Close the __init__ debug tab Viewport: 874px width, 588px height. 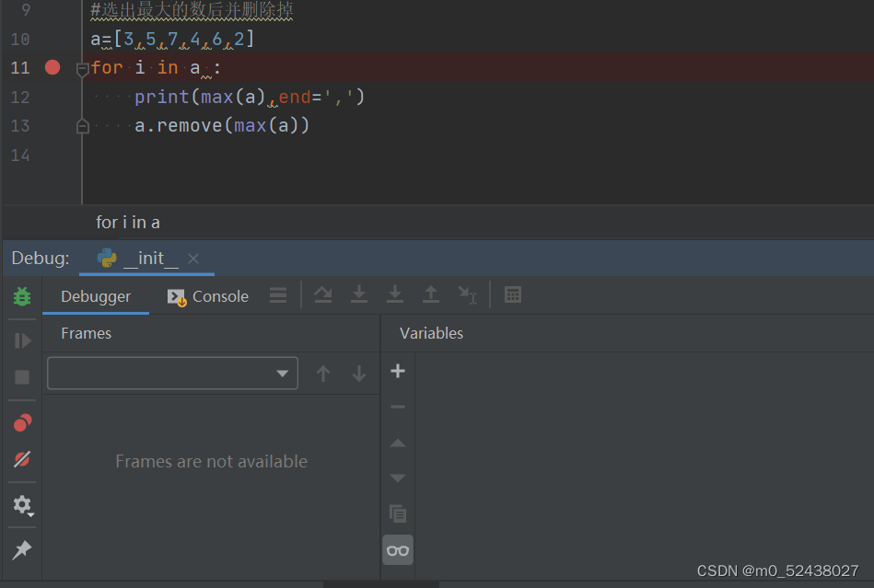tap(193, 259)
